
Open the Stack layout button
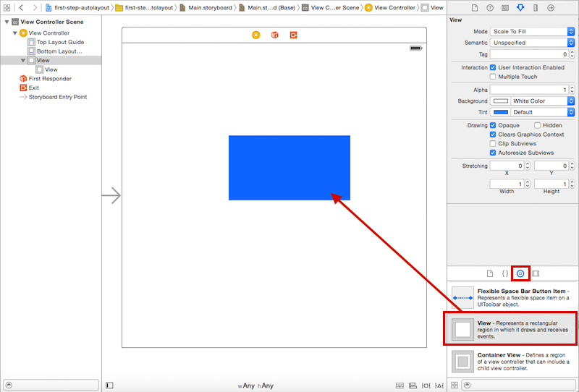click(400, 385)
